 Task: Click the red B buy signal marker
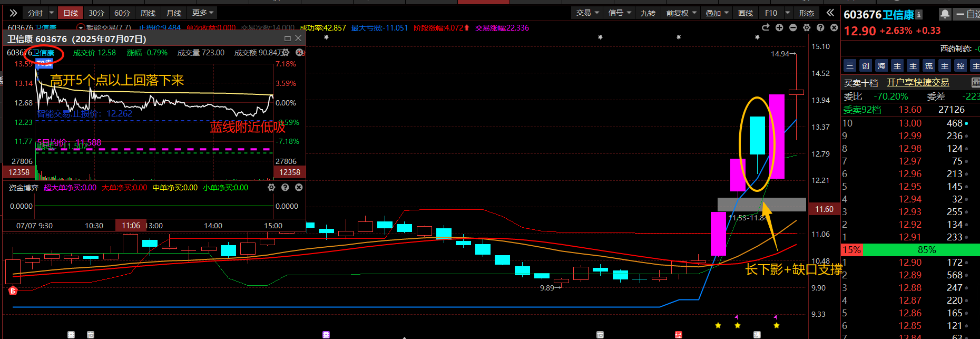pyautogui.click(x=13, y=290)
